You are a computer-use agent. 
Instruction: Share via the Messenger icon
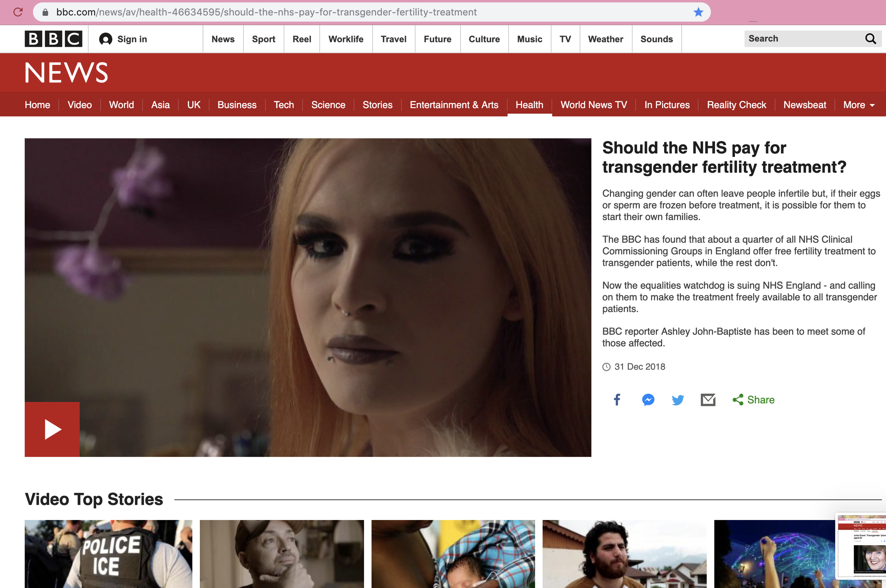tap(648, 400)
